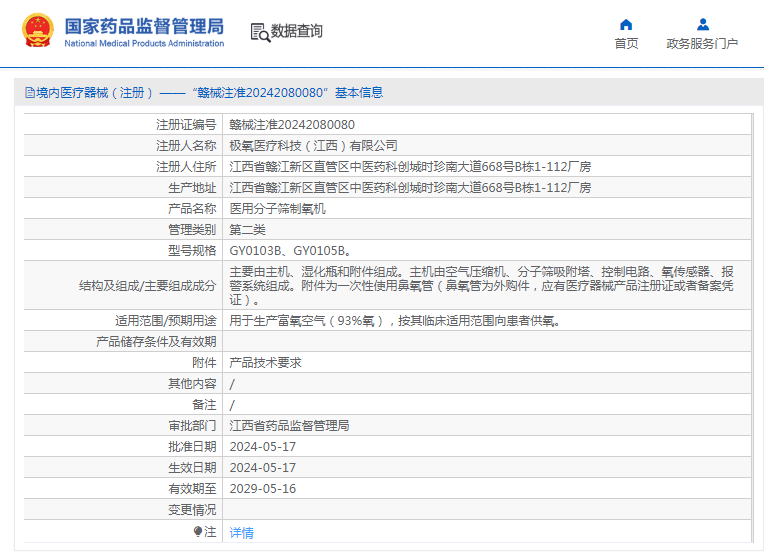Click the 产品储存条件及有效期 row label
The width and height of the screenshot is (764, 556).
point(156,342)
